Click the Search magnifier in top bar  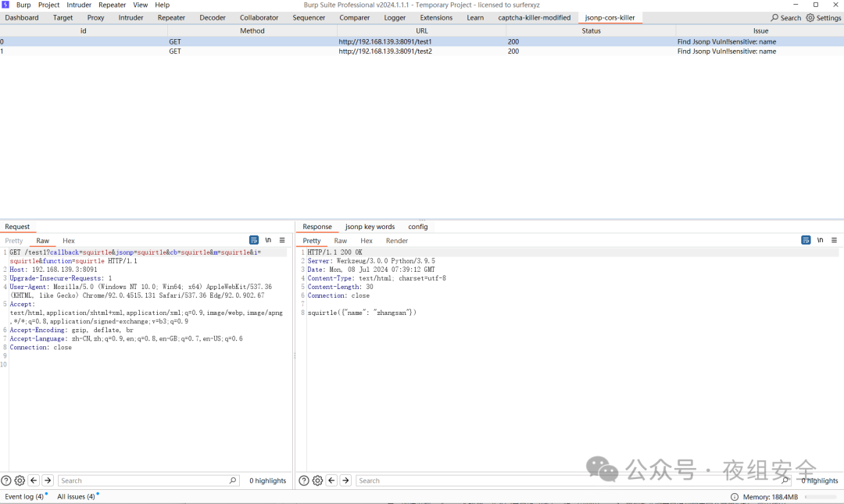click(x=774, y=18)
